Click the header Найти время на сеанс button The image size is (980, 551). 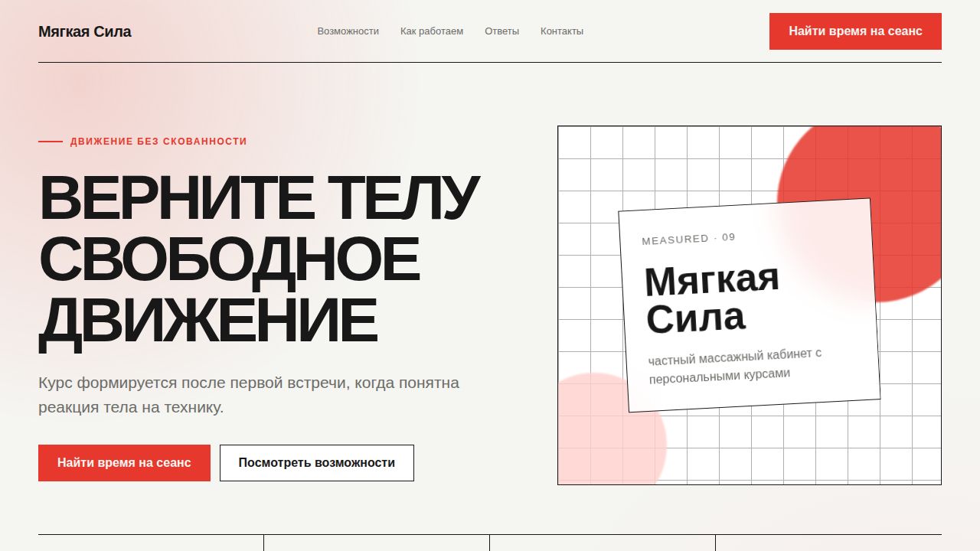[x=855, y=31]
